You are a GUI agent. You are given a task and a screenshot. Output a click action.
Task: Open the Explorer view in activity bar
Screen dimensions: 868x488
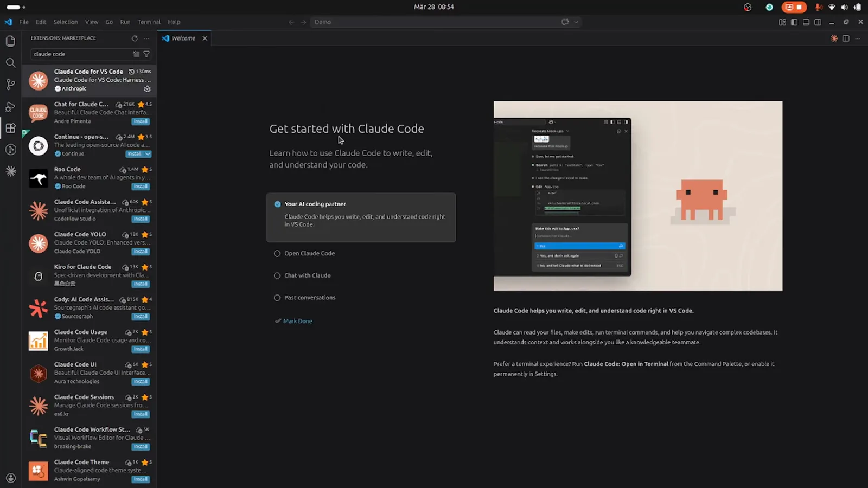[x=10, y=41]
